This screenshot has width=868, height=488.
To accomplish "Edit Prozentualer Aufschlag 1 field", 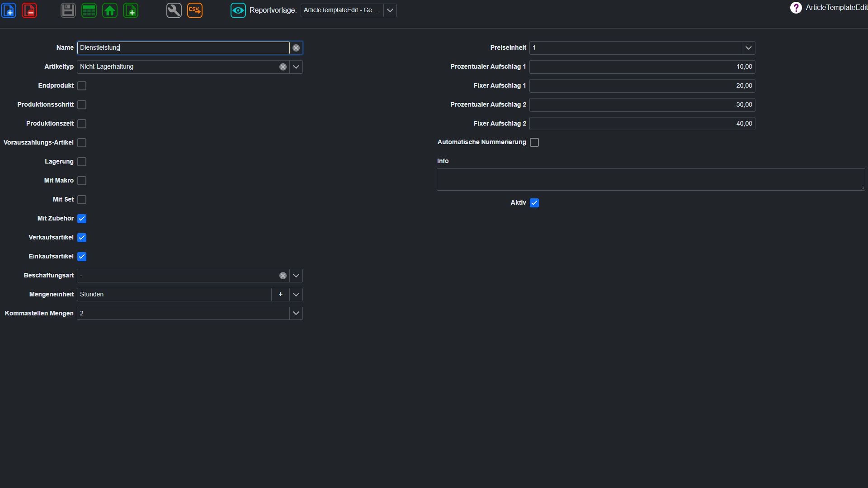I will point(642,67).
